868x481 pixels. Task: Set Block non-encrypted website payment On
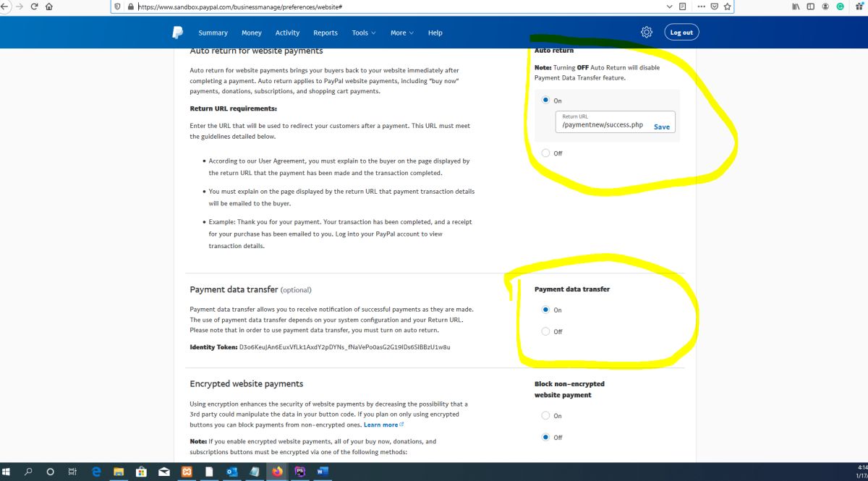pos(545,415)
